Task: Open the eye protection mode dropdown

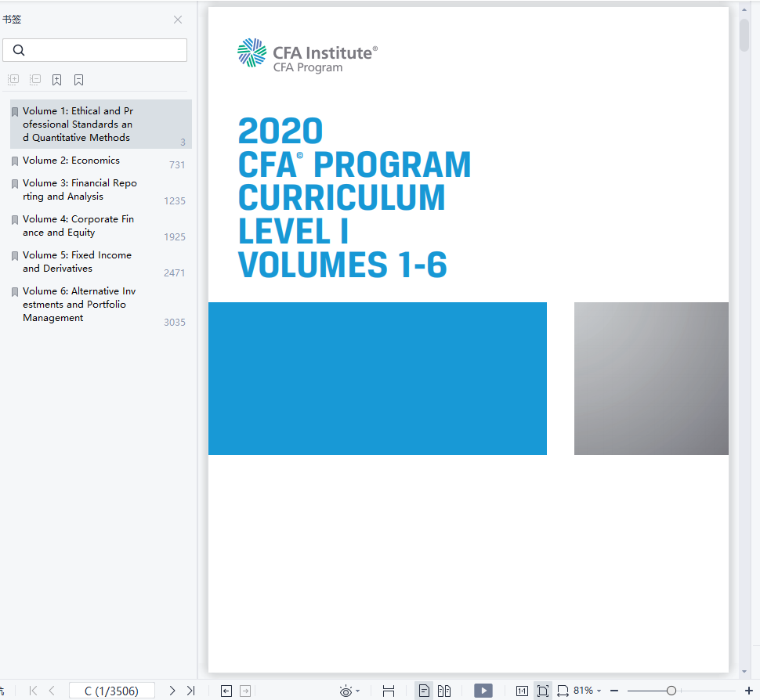Action: pyautogui.click(x=358, y=691)
